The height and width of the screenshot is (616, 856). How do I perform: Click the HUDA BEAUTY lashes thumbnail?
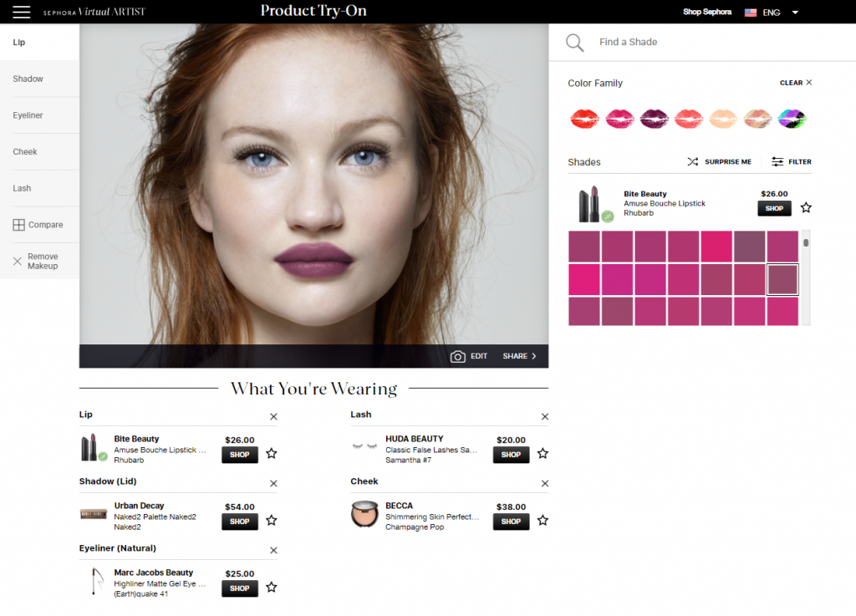(x=364, y=446)
